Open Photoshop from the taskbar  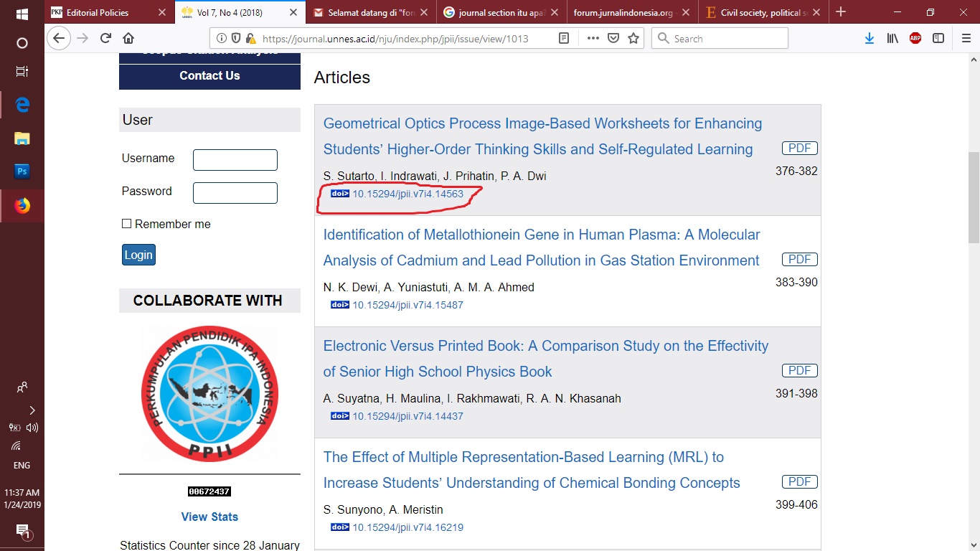(22, 171)
